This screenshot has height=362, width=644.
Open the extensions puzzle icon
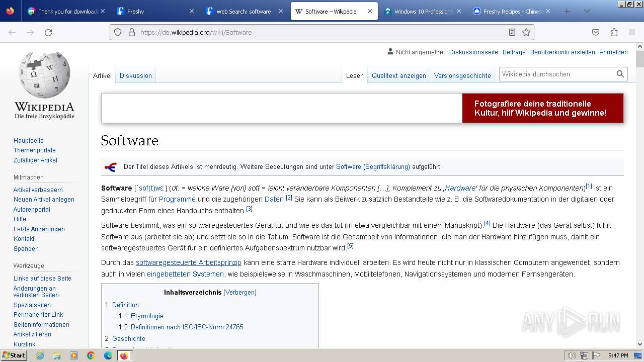614,32
